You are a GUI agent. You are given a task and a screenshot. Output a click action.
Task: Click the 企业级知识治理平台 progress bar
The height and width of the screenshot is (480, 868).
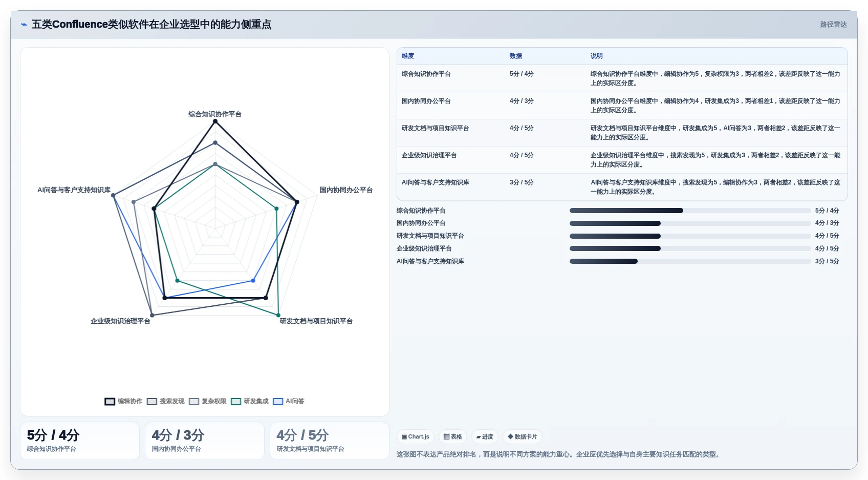point(690,248)
